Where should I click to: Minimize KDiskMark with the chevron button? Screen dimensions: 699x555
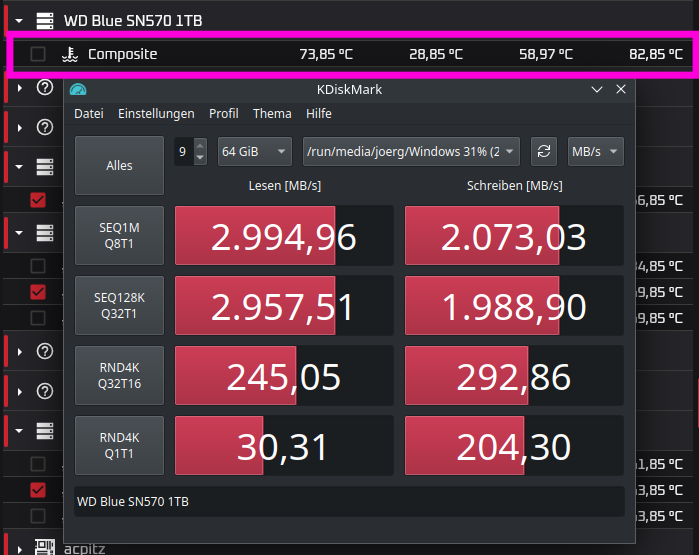(x=597, y=90)
